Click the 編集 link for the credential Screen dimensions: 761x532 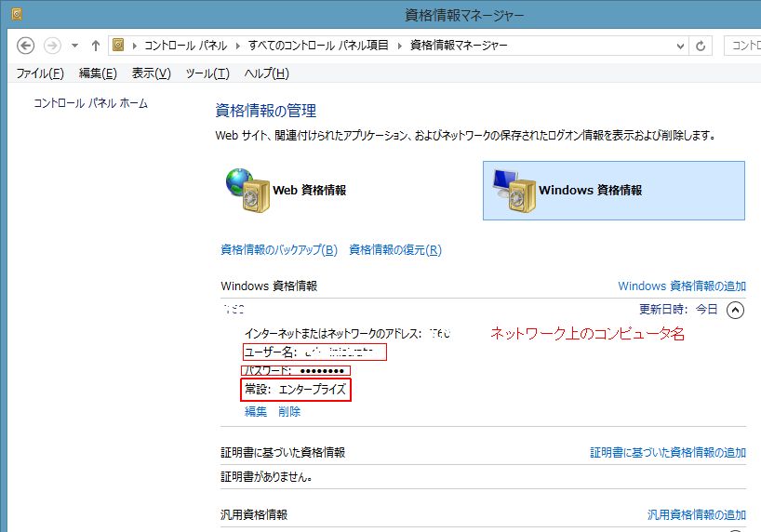256,411
